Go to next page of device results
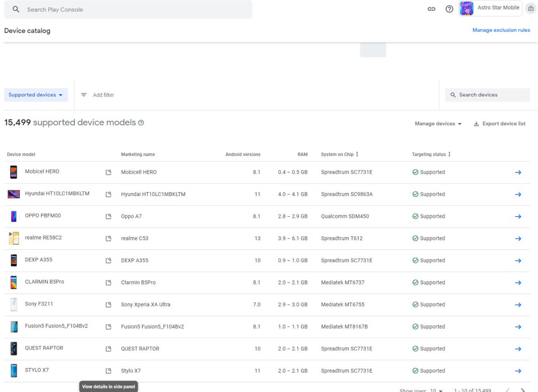538x392 pixels. (523, 390)
